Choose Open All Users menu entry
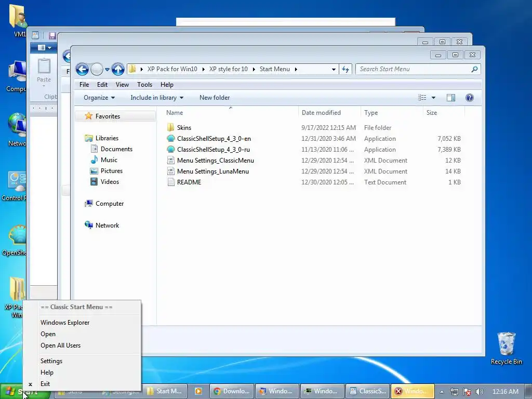The image size is (532, 399). tap(60, 345)
